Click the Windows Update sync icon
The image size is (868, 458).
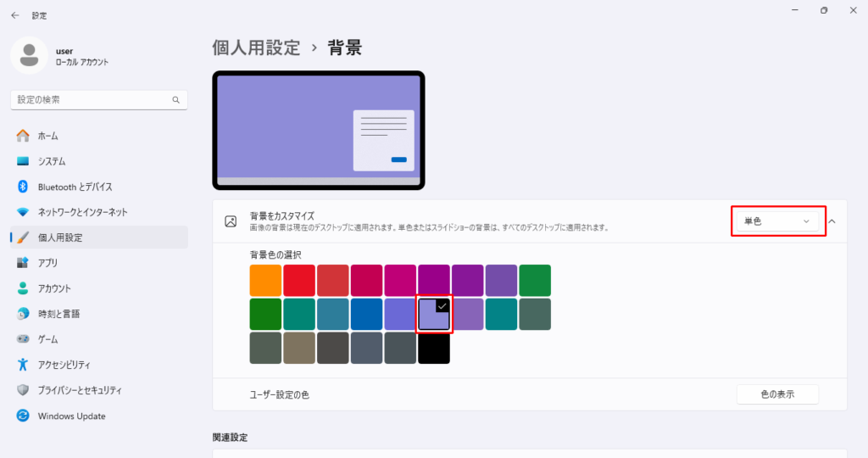click(x=23, y=416)
